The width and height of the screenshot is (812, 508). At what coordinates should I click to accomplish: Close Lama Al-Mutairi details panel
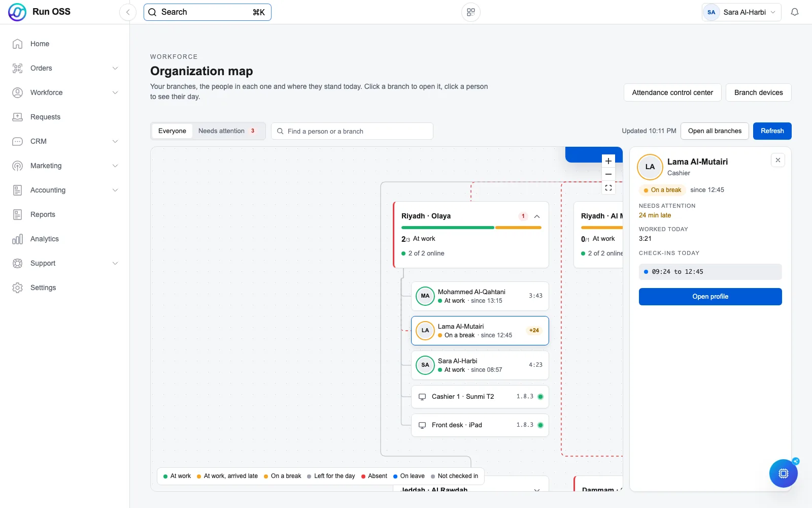pyautogui.click(x=778, y=160)
